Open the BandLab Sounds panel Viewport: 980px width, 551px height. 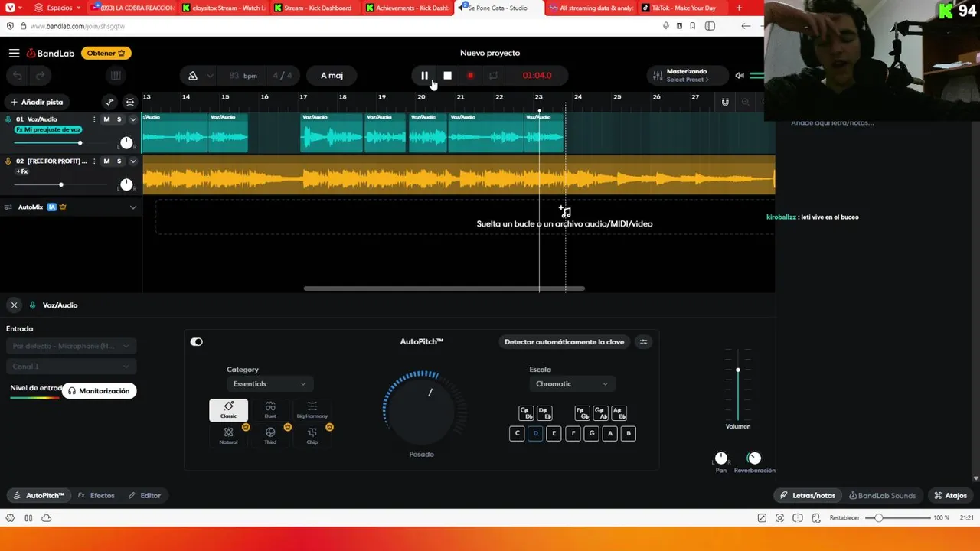tap(882, 496)
